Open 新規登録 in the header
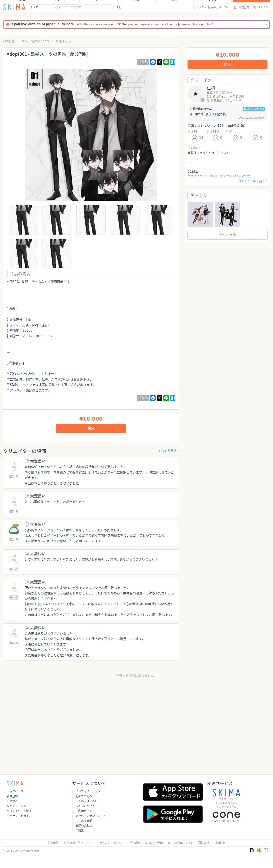This screenshot has height=868, width=273. pyautogui.click(x=242, y=7)
